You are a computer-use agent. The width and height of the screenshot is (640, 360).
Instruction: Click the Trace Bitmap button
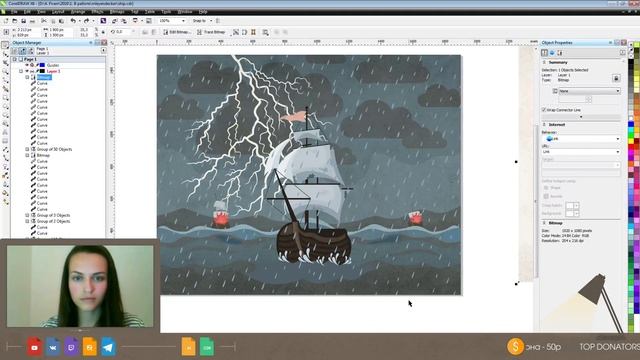211,32
